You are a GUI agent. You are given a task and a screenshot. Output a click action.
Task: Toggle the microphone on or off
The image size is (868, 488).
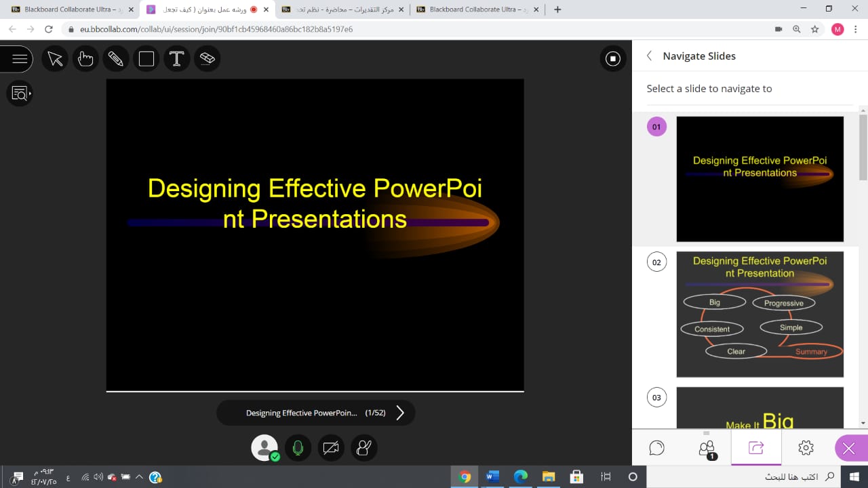pos(297,448)
